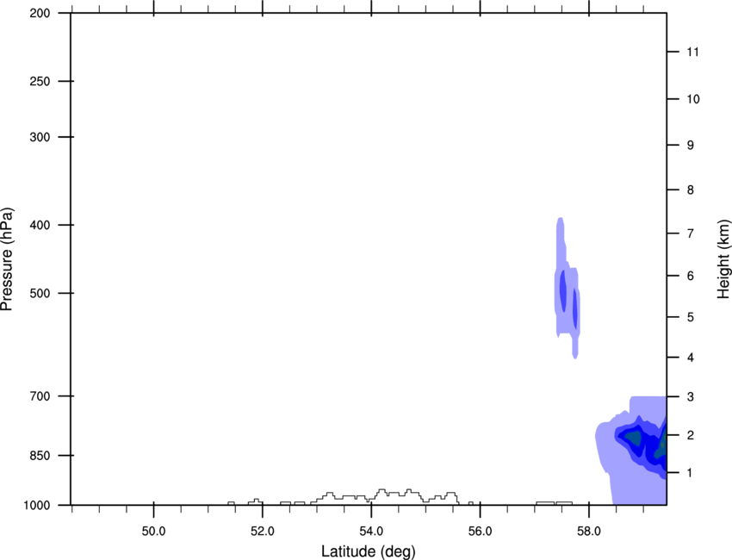Click the 850 pressure axis label

40,456
